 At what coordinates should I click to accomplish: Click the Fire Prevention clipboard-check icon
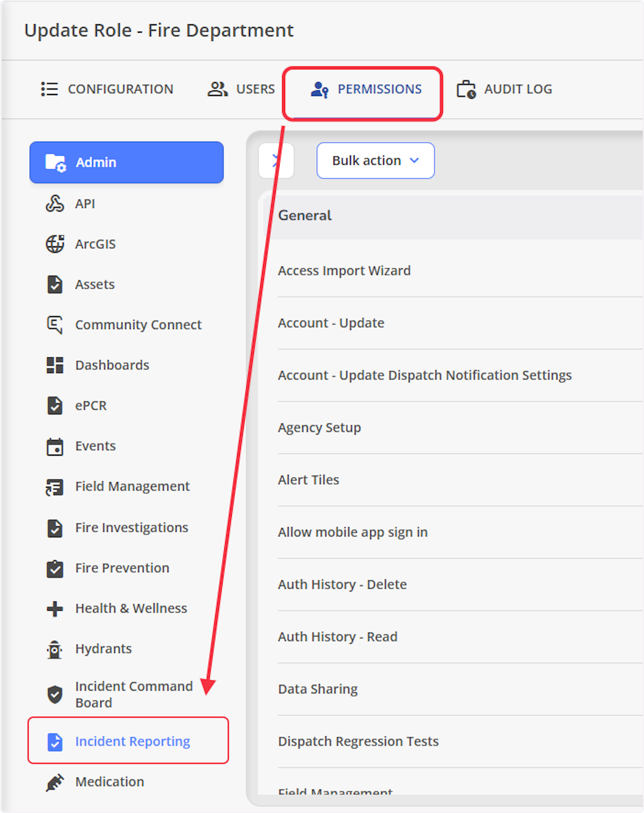(x=55, y=568)
